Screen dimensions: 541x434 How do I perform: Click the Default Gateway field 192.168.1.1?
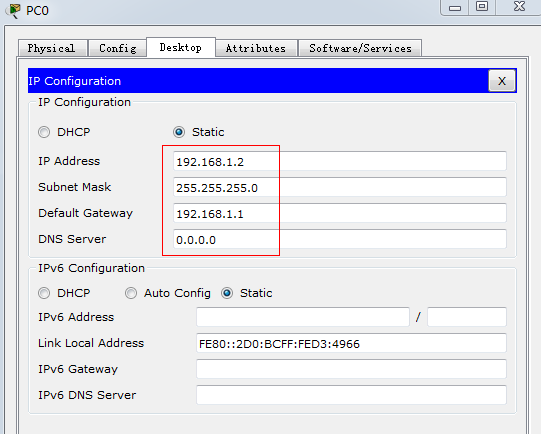[340, 213]
